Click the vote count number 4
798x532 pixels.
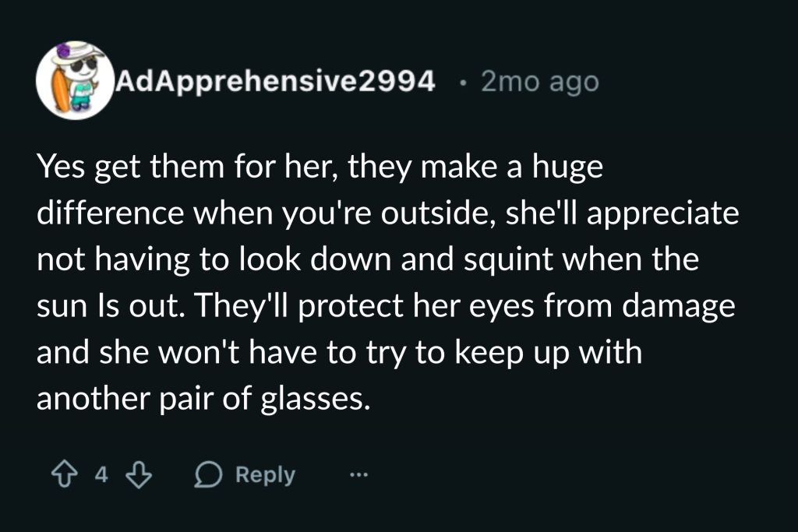(x=101, y=474)
